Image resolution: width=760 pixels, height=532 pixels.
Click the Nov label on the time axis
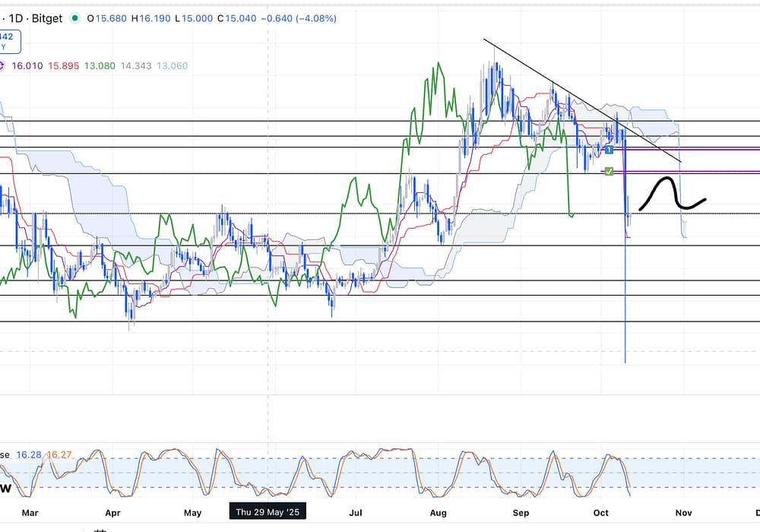pos(683,513)
